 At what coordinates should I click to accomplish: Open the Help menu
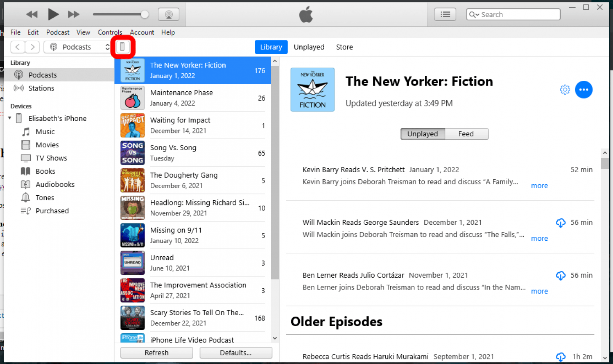click(168, 32)
